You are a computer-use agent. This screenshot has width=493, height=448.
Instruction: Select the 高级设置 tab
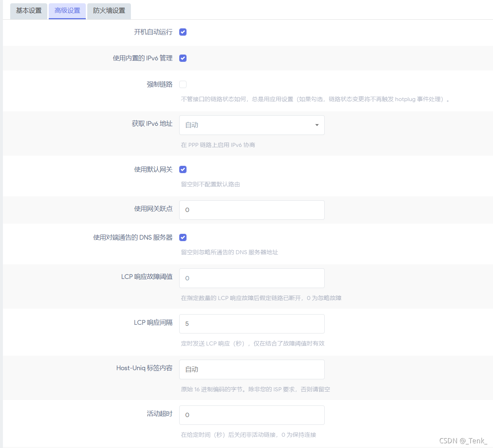(67, 11)
